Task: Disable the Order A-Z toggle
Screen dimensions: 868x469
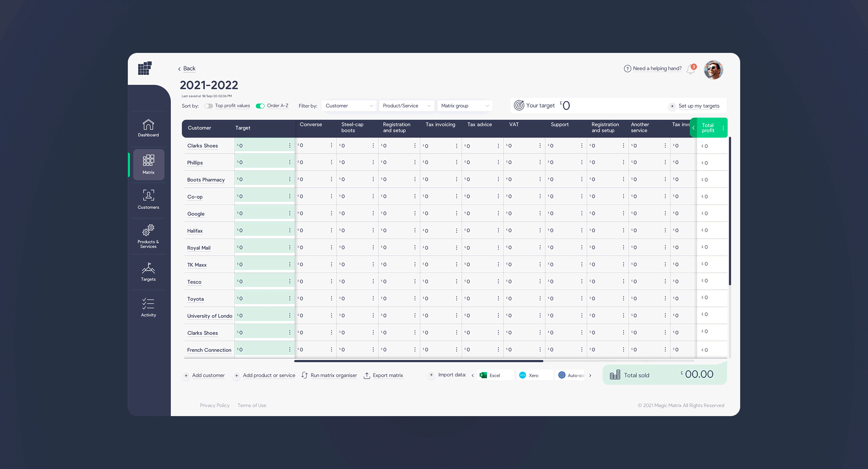Action: pyautogui.click(x=260, y=106)
